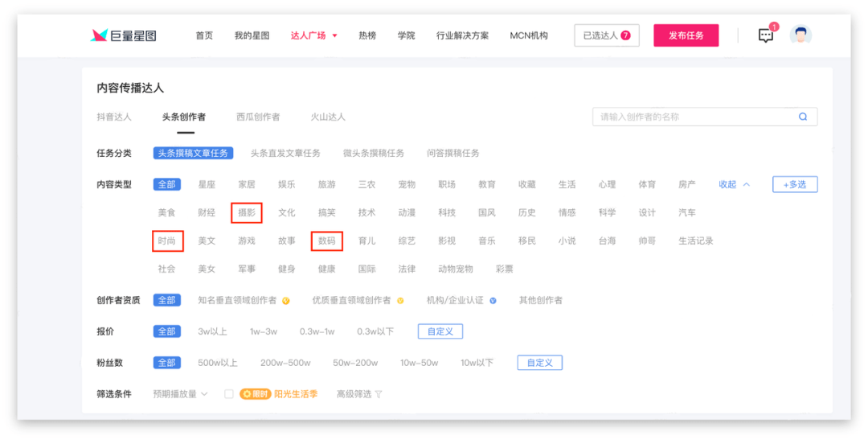The width and height of the screenshot is (868, 440).
Task: Select 全部 in 创作者资质 row
Action: click(166, 300)
